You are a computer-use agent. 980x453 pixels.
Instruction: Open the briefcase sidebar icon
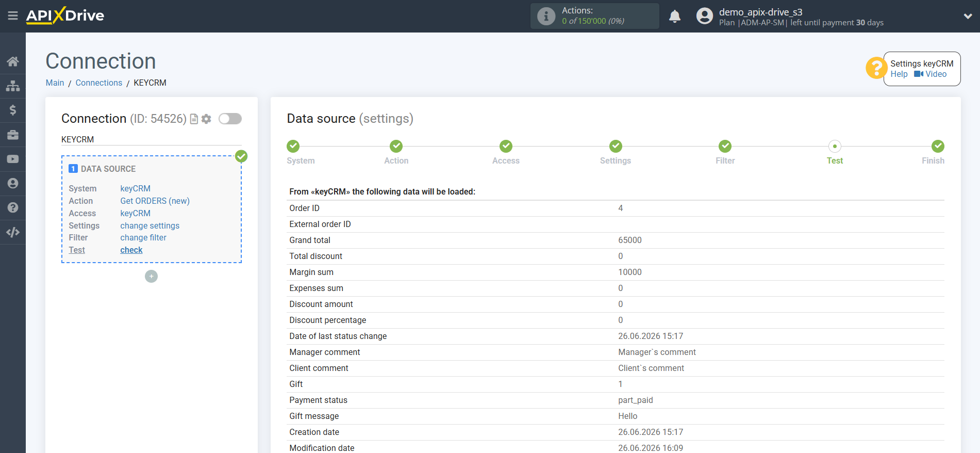pos(13,135)
